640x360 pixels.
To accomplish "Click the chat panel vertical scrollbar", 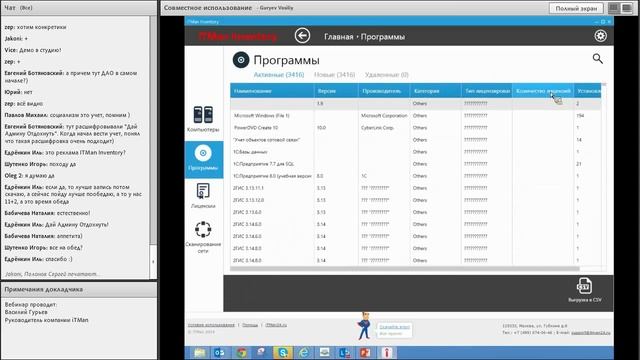I will [153, 131].
